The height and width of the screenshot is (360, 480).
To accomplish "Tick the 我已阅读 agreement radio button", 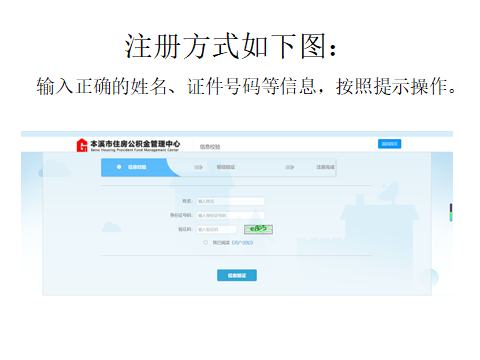I will pyautogui.click(x=206, y=243).
